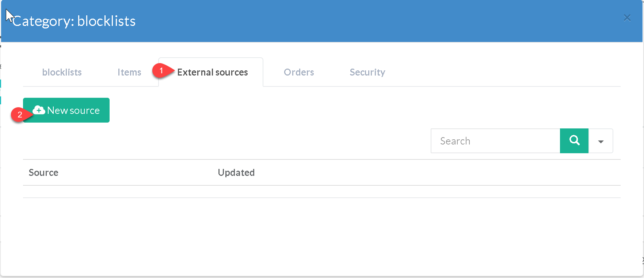Go to the Orders tab
This screenshot has width=644, height=278.
coord(299,72)
